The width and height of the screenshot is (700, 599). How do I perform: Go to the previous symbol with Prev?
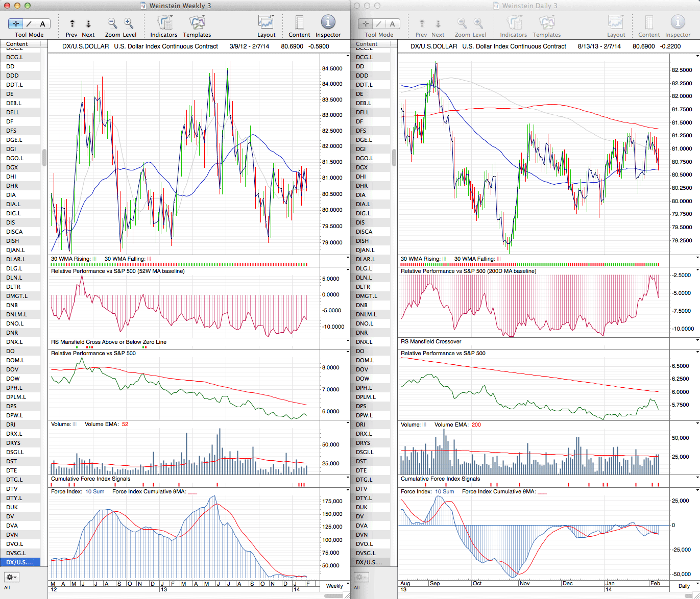(72, 23)
